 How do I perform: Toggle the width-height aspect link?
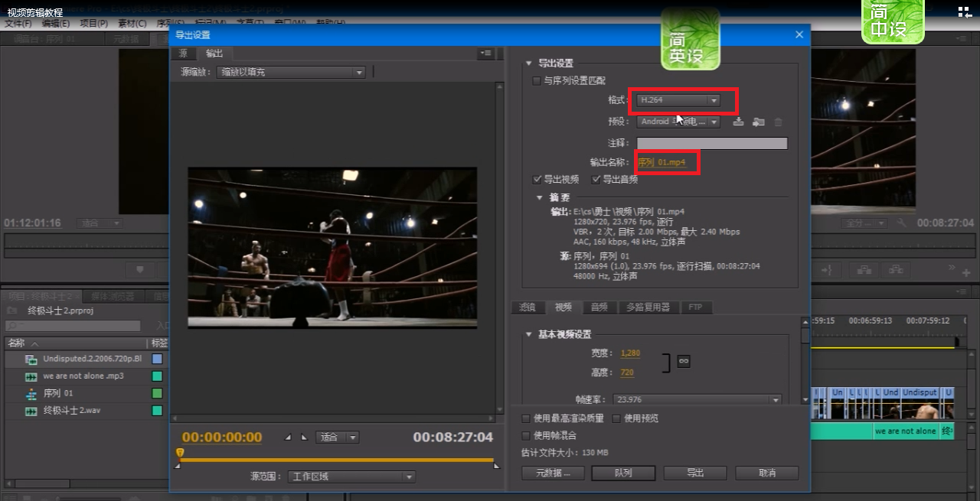(684, 361)
